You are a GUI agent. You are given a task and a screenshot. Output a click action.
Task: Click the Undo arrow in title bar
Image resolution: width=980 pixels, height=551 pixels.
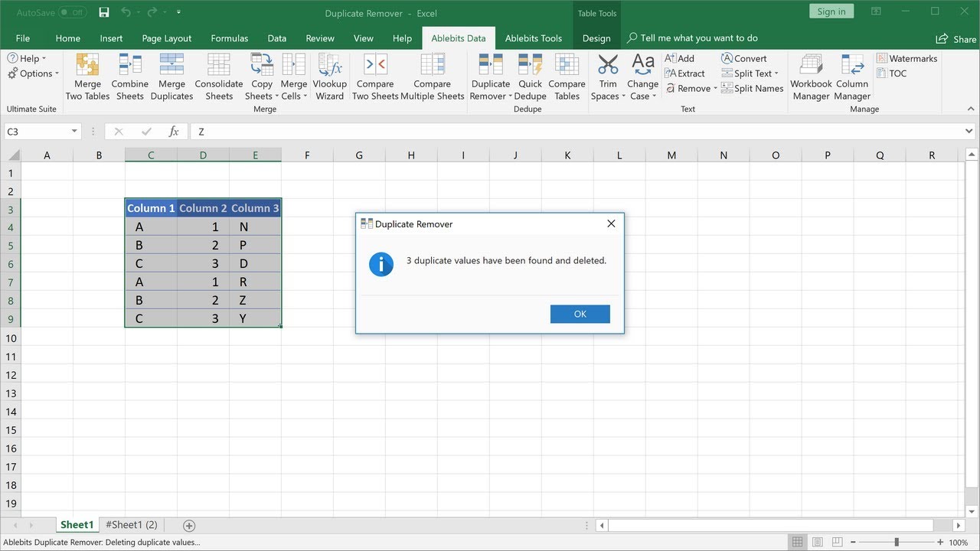coord(126,12)
